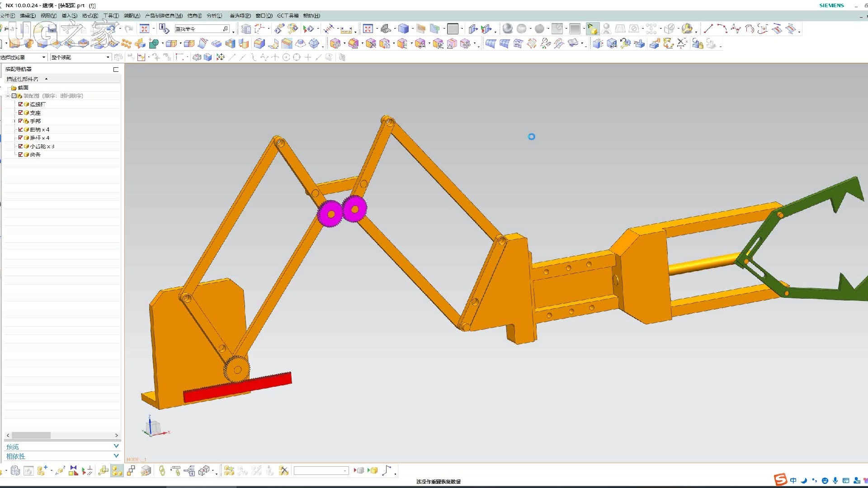Screen dimensions: 868x488
Task: Click the Measure Distance ruler icon
Action: [346, 30]
